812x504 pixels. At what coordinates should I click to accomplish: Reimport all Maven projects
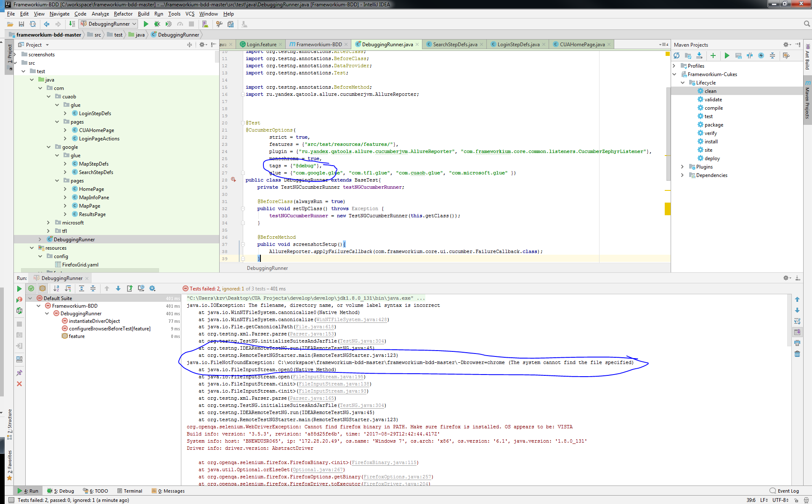677,55
